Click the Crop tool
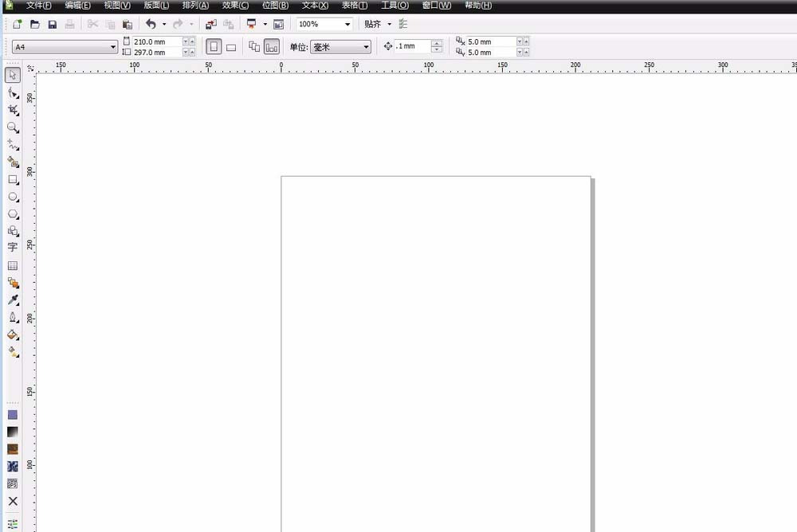797x532 pixels. [13, 110]
